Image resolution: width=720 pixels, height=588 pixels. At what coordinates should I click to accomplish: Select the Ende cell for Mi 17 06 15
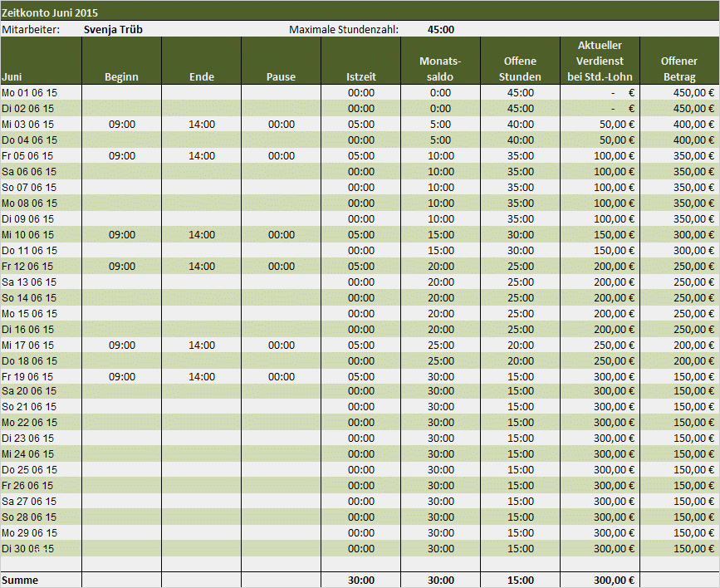tap(201, 345)
